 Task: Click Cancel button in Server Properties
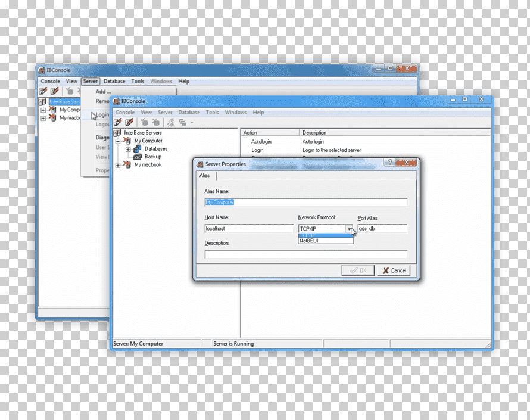[x=394, y=270]
